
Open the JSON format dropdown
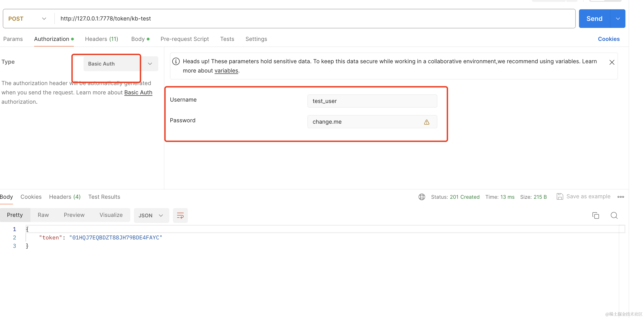click(151, 215)
